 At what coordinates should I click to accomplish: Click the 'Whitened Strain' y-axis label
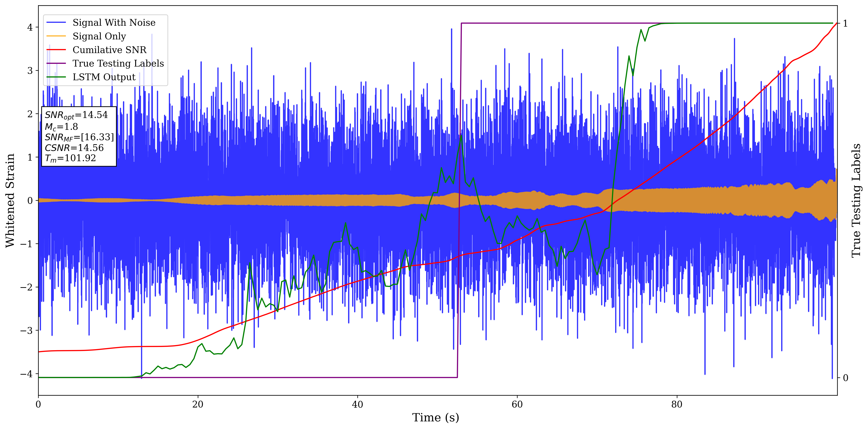(x=10, y=200)
